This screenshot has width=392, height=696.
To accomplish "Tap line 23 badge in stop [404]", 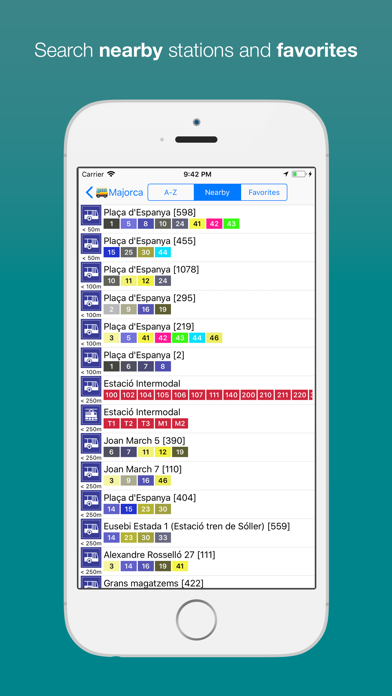I will (x=146, y=509).
